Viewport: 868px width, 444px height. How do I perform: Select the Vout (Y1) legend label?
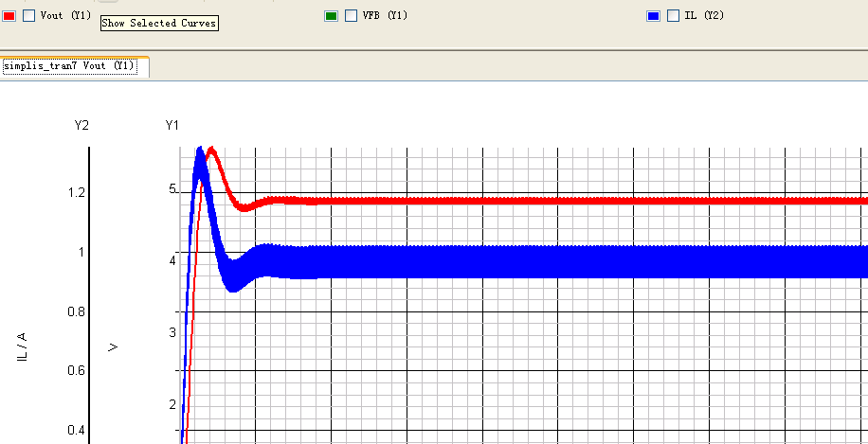tap(65, 15)
